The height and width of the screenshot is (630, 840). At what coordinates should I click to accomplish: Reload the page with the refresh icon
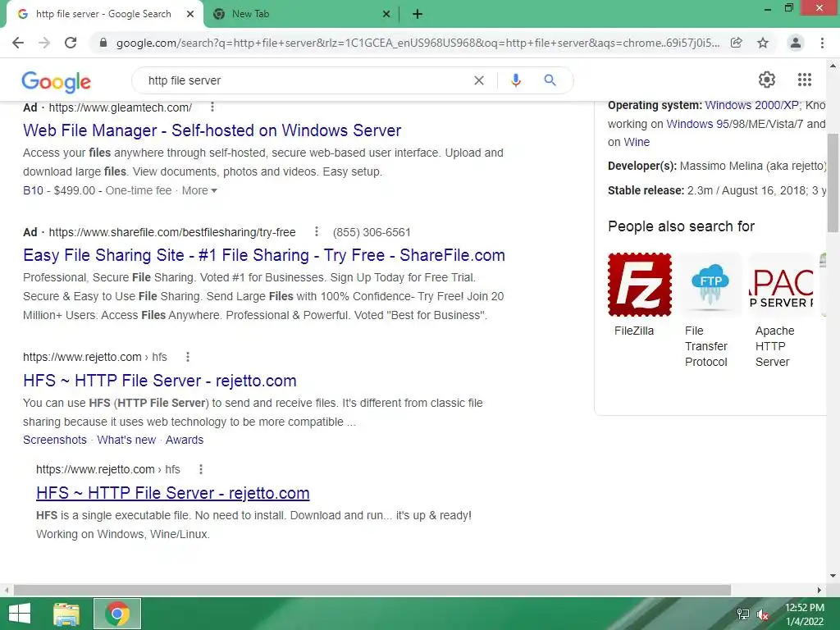71,43
